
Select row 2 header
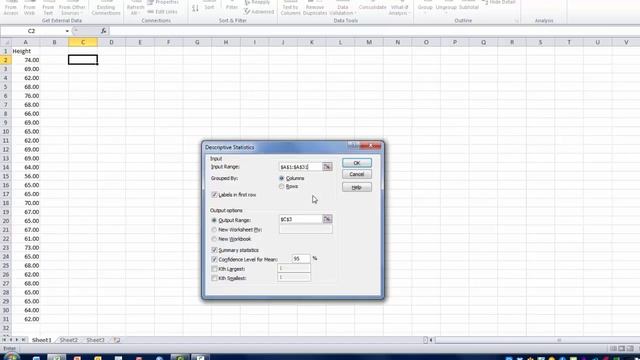click(x=6, y=60)
